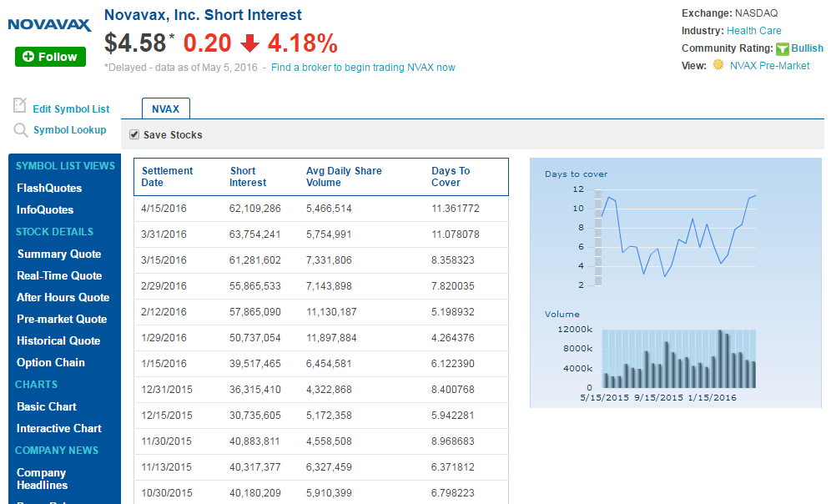This screenshot has width=831, height=504.
Task: Click the STOCK DETAILS sidebar heading
Action: tap(54, 232)
